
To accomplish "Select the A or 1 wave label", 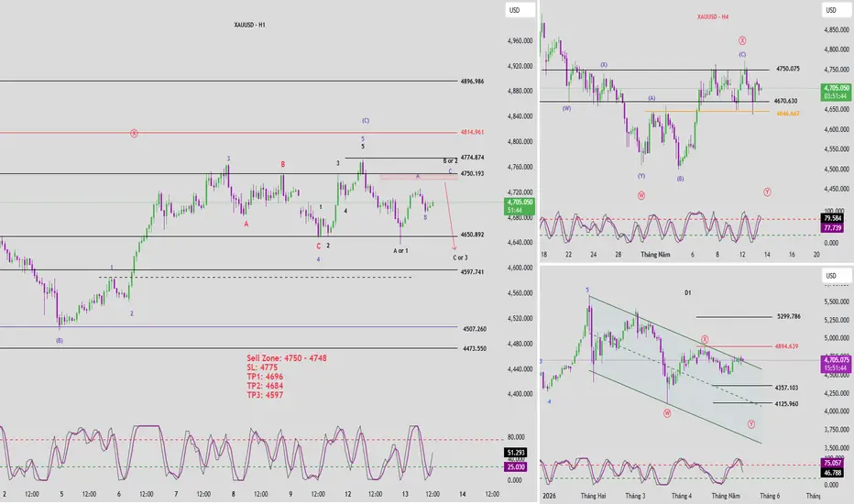I will [400, 251].
